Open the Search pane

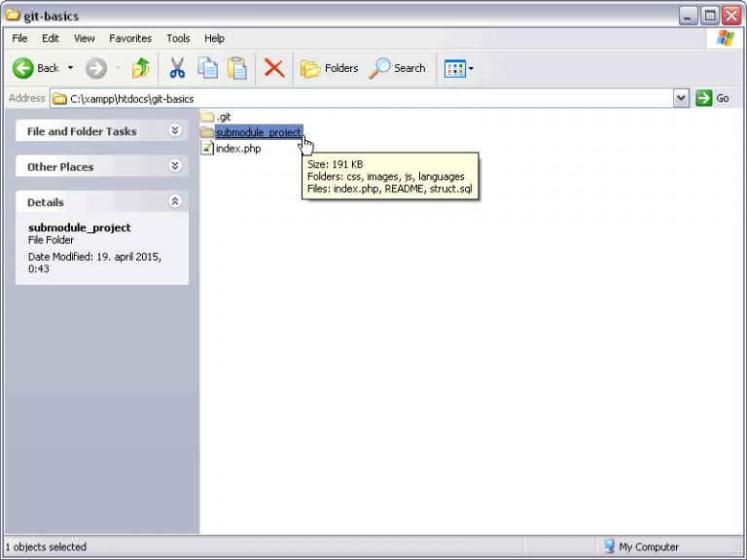coord(398,68)
